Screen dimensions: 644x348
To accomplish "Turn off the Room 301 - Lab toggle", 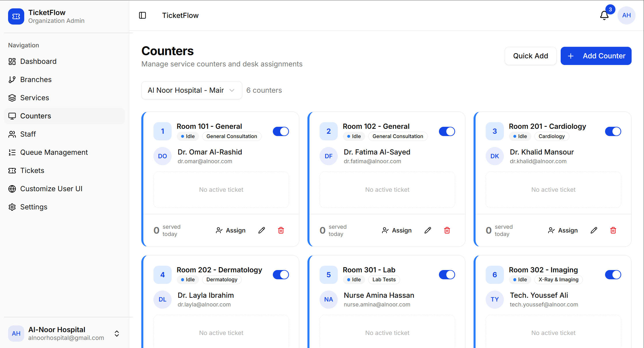I will click(x=447, y=275).
